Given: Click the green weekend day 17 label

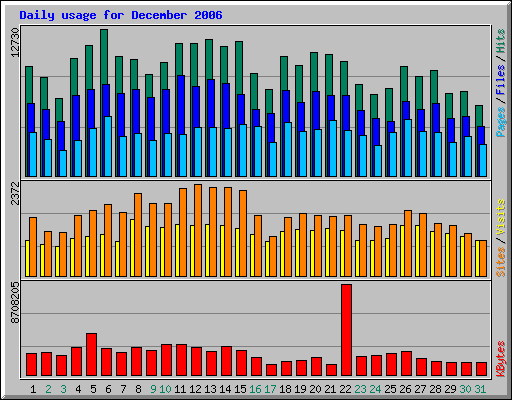Looking at the screenshot, I should [x=270, y=389].
